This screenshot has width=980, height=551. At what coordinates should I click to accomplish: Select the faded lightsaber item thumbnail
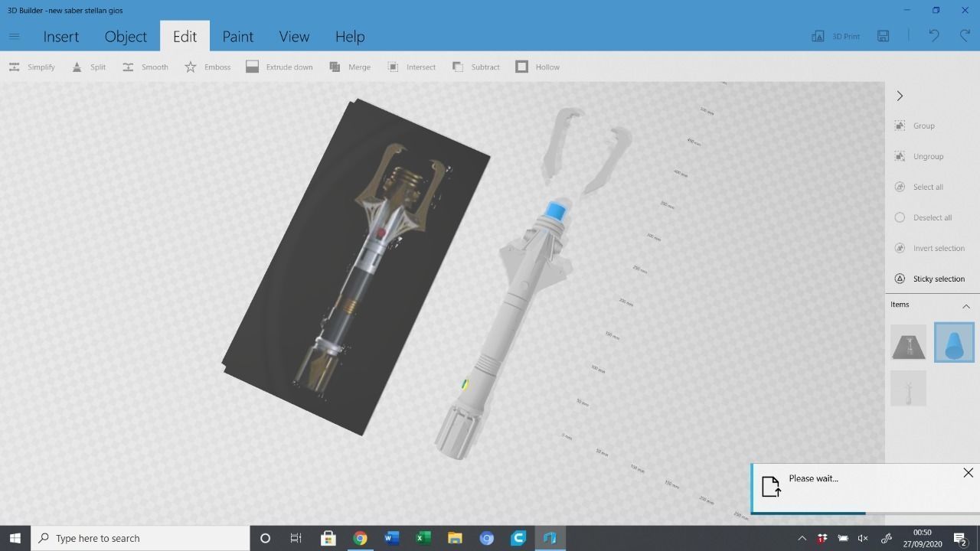909,389
